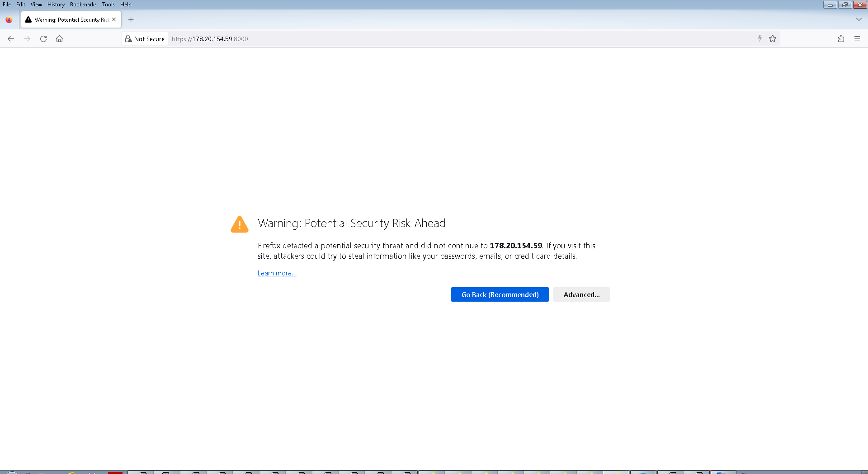Click the Advanced button

click(581, 294)
